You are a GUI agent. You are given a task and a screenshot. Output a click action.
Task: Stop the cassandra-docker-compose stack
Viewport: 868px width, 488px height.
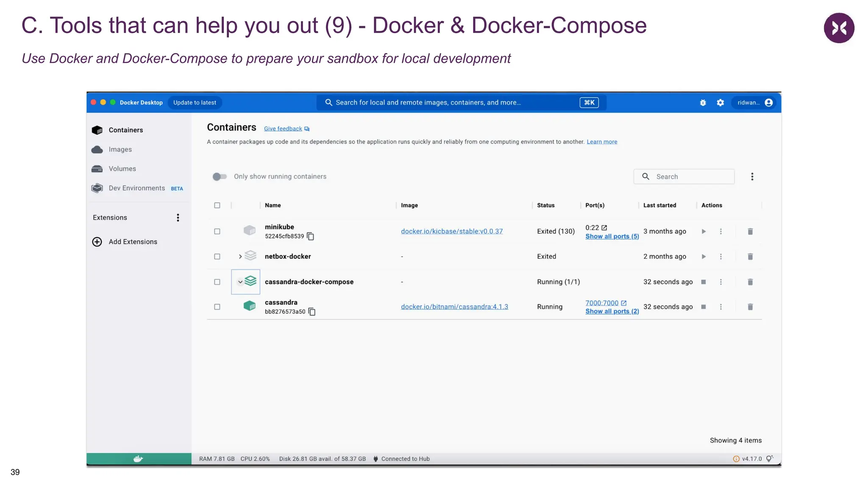[x=704, y=282]
